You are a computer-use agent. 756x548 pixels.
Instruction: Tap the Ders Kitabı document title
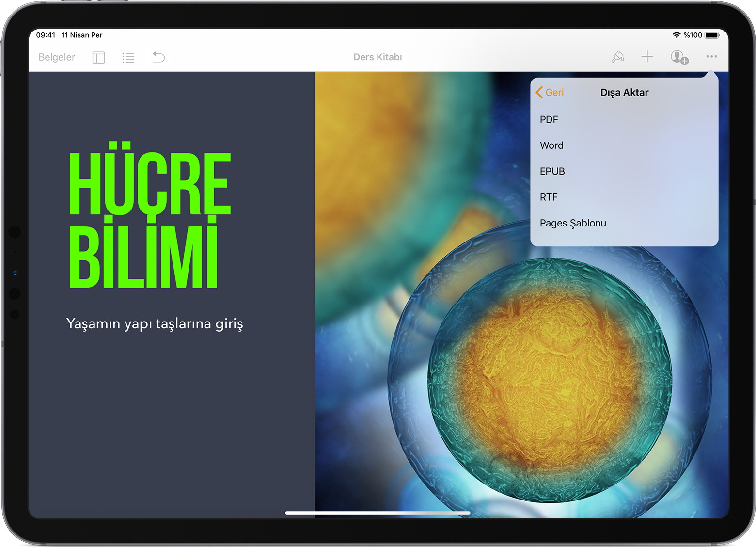coord(378,57)
